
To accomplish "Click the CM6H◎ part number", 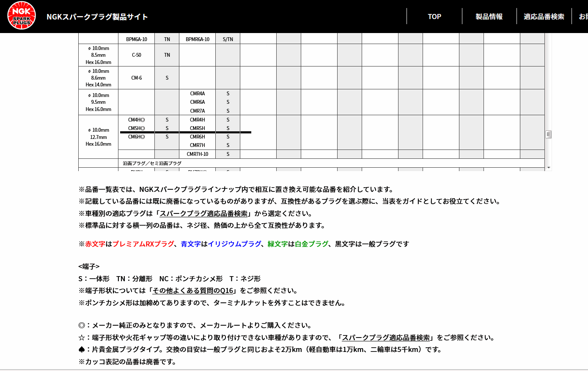I will click(137, 137).
